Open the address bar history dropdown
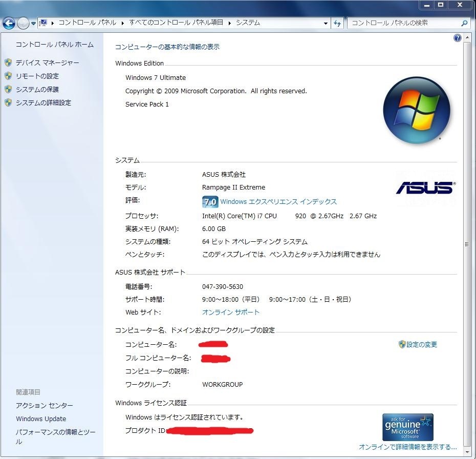The width and height of the screenshot is (476, 459). tap(326, 23)
